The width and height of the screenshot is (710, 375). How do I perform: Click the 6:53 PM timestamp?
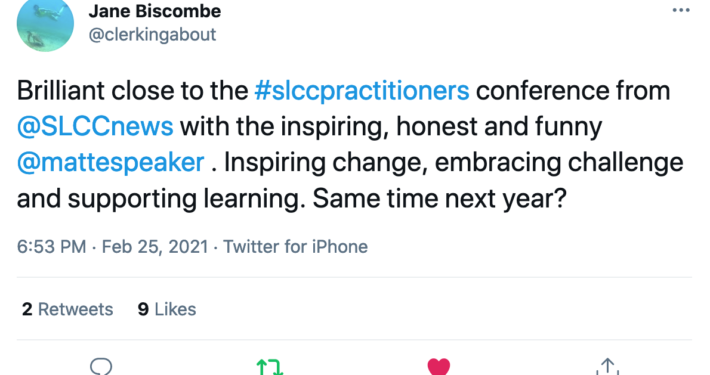point(51,247)
